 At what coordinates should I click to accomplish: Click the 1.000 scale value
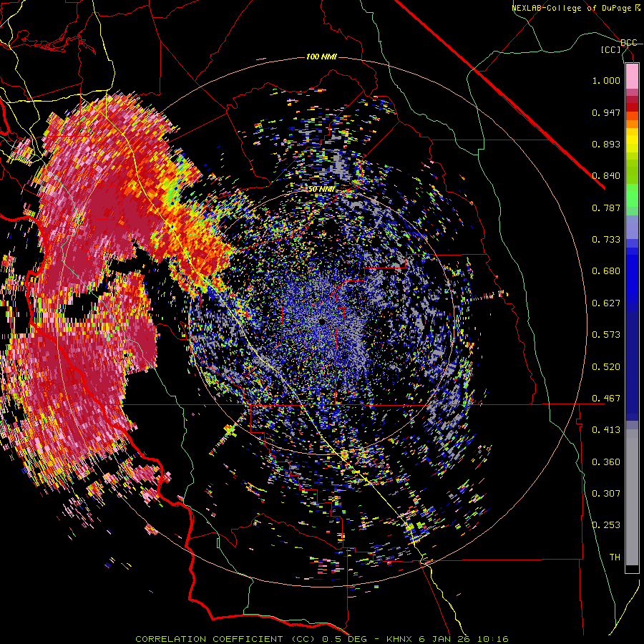tap(606, 80)
